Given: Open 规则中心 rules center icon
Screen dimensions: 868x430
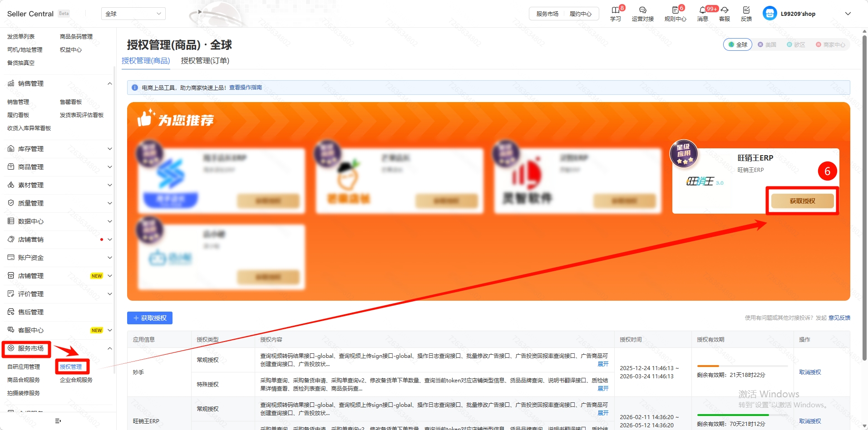Looking at the screenshot, I should click(x=675, y=10).
